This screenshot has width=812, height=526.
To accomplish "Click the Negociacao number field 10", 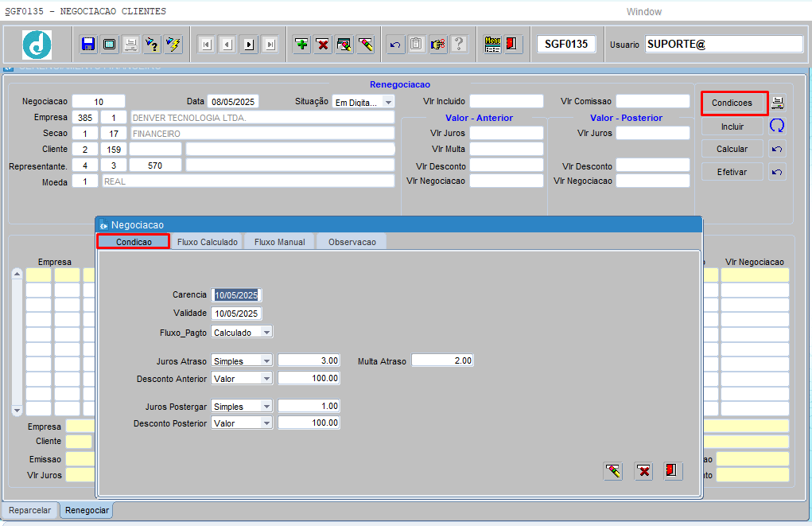I will tap(99, 102).
